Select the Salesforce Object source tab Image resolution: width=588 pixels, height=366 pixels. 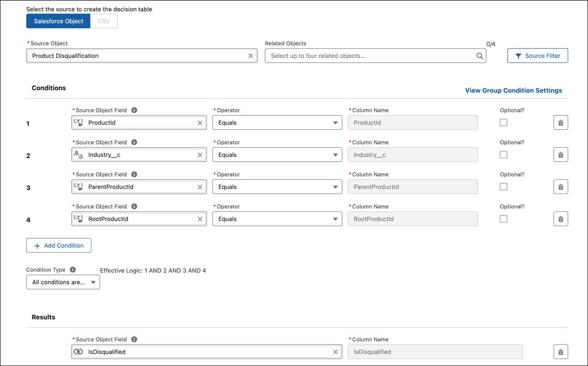coord(58,21)
